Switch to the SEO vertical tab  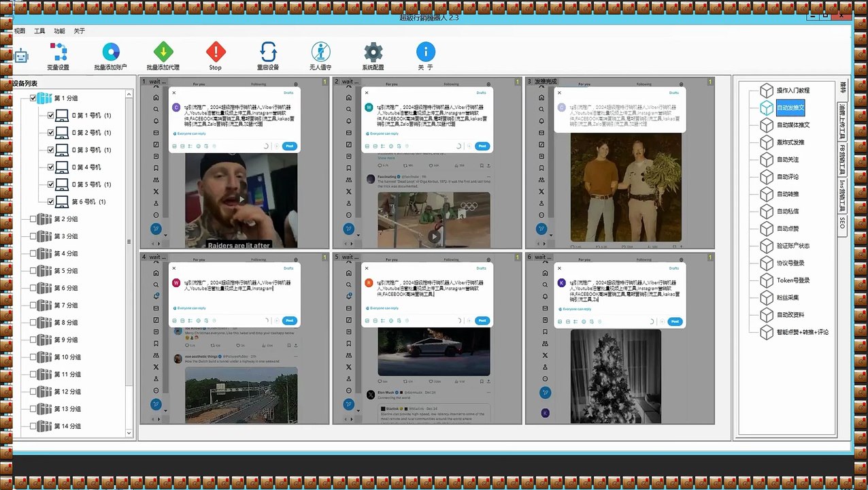pyautogui.click(x=842, y=227)
